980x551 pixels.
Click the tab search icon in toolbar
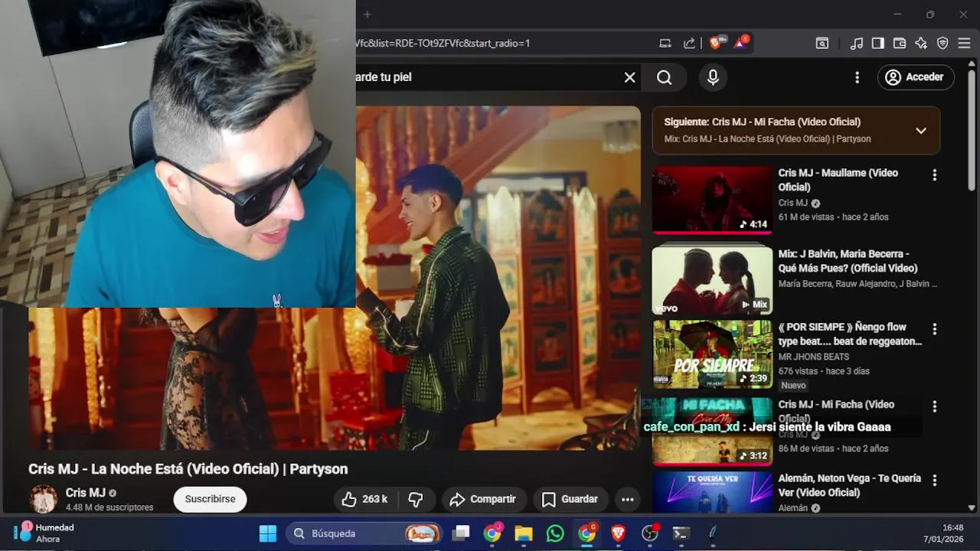(x=822, y=44)
